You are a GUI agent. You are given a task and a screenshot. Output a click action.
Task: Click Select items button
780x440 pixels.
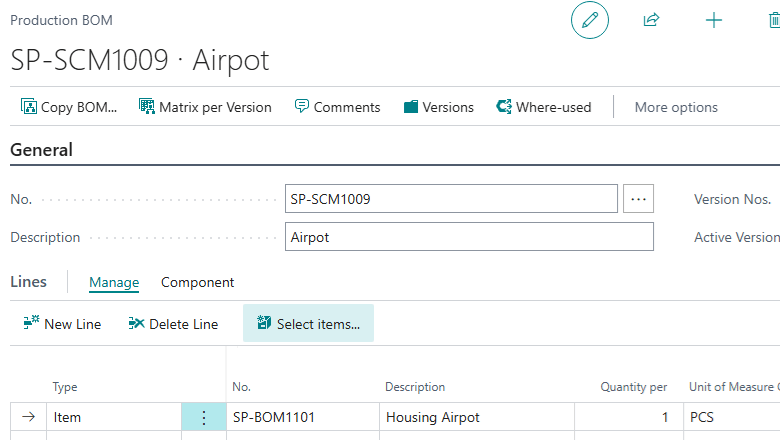(308, 324)
